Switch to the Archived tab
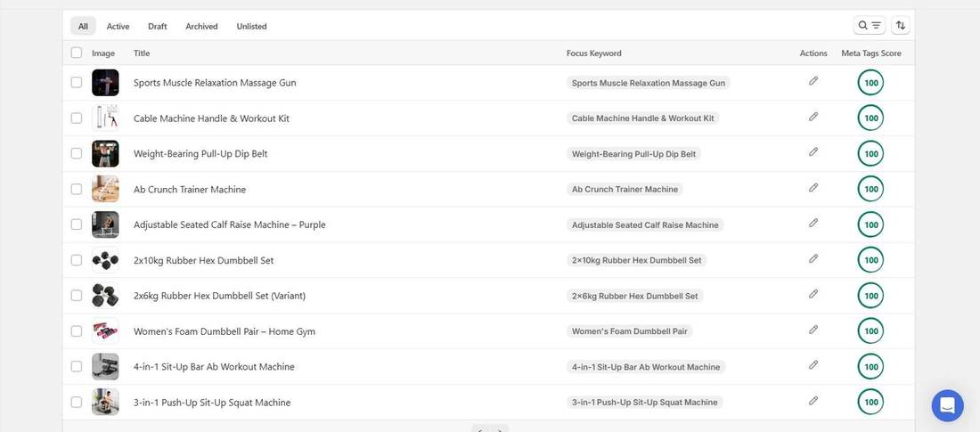The height and width of the screenshot is (432, 980). pos(202,26)
